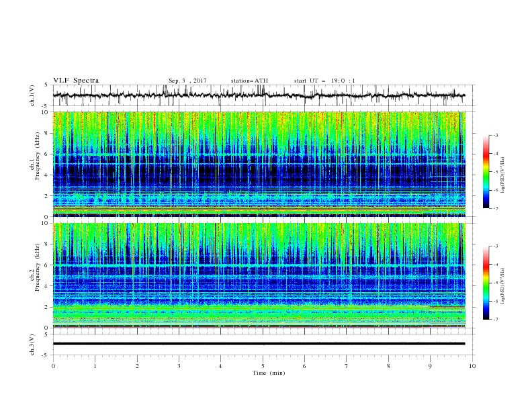The image size is (532, 411).
Task: Click time axis tick label "8"
Action: (x=388, y=366)
